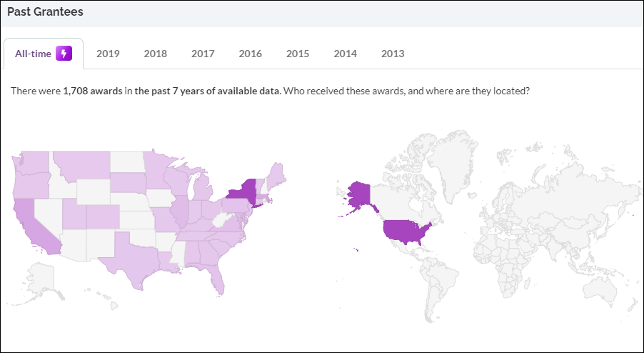
Task: Switch to the 2019 tab
Action: coord(108,54)
